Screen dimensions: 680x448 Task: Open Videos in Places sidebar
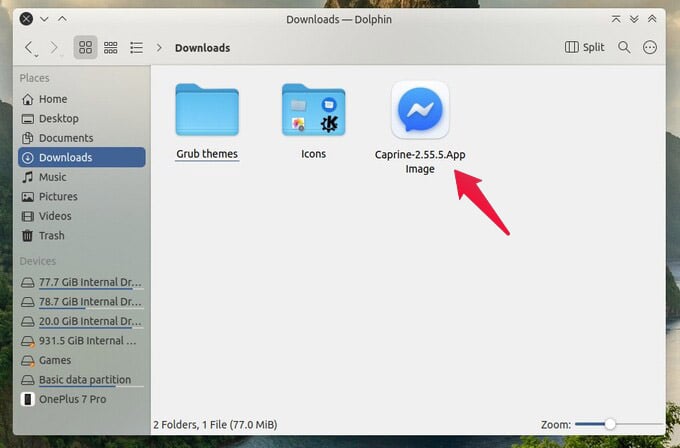tap(82, 216)
